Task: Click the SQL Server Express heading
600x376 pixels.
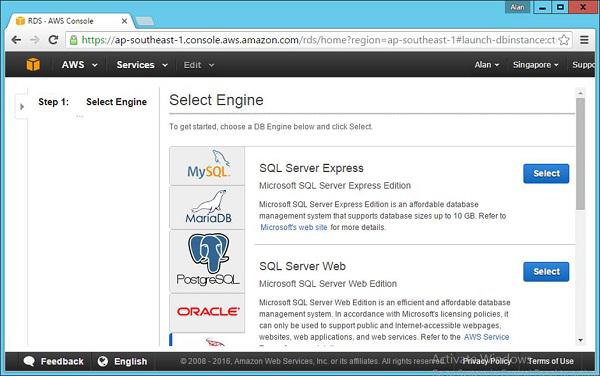Action: [x=311, y=168]
